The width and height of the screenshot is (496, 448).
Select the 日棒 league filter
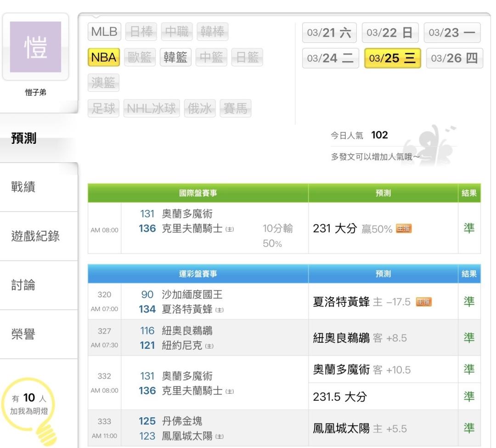click(x=141, y=32)
